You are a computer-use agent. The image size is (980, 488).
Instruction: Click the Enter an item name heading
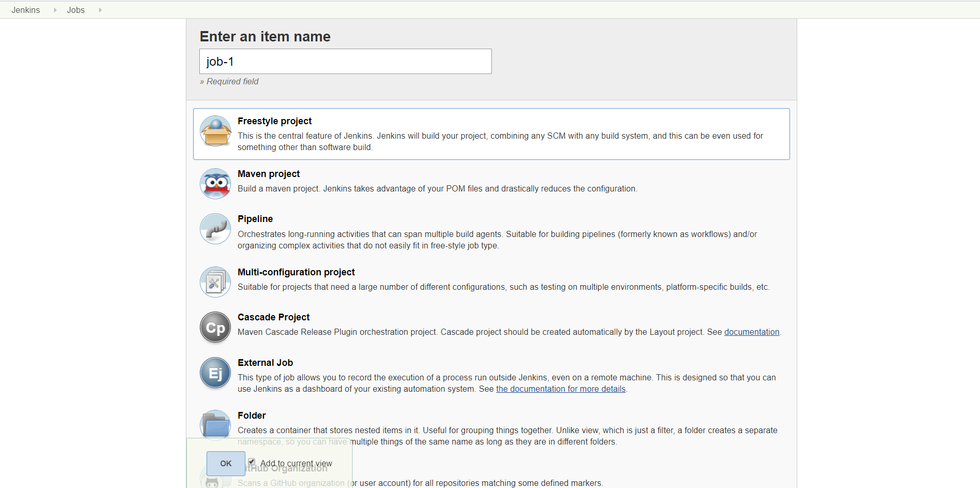coord(265,37)
